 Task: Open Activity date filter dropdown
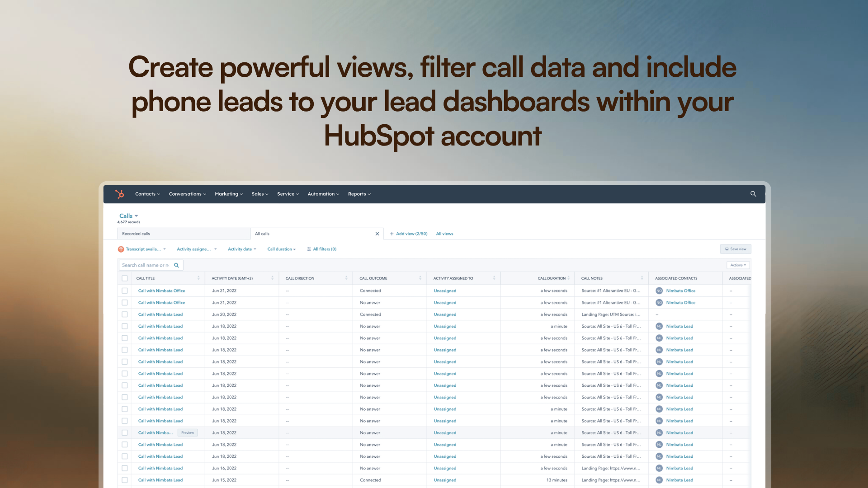click(x=242, y=249)
